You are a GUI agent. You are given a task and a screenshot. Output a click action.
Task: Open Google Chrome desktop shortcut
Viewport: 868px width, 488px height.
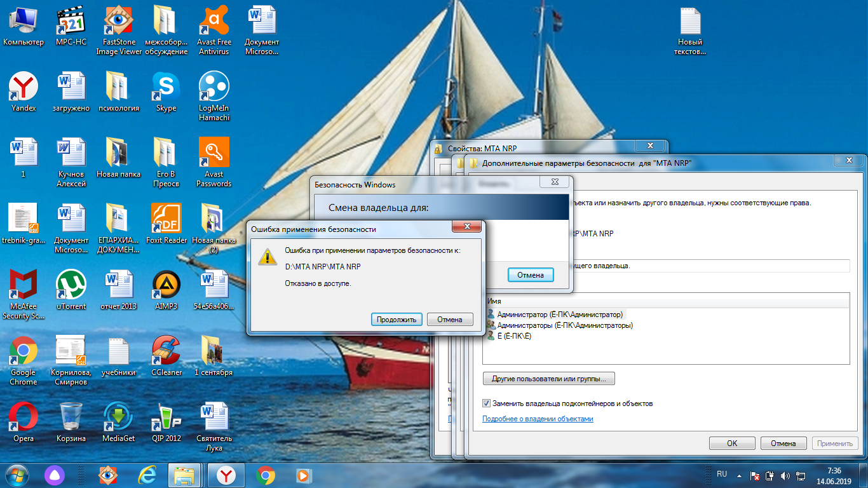pyautogui.click(x=24, y=361)
